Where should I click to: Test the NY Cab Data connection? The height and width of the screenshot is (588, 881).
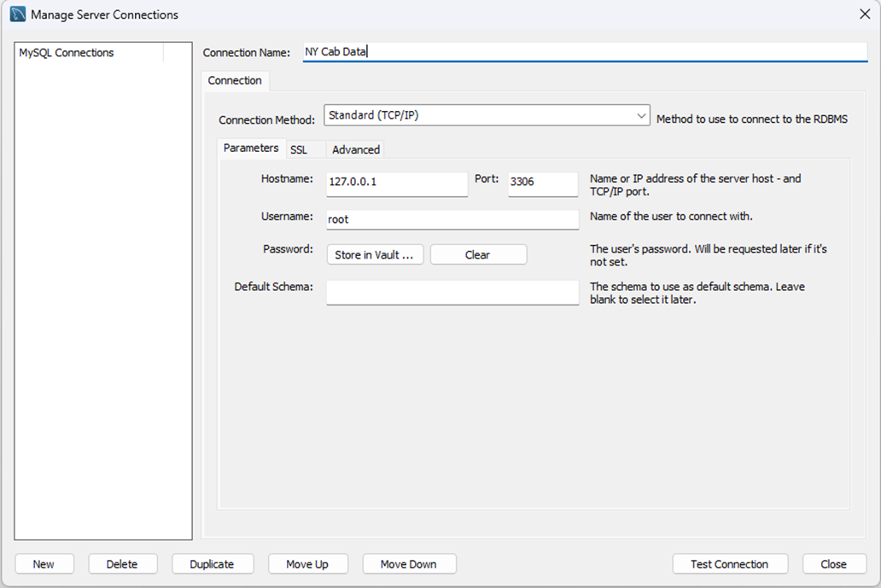[x=730, y=563]
